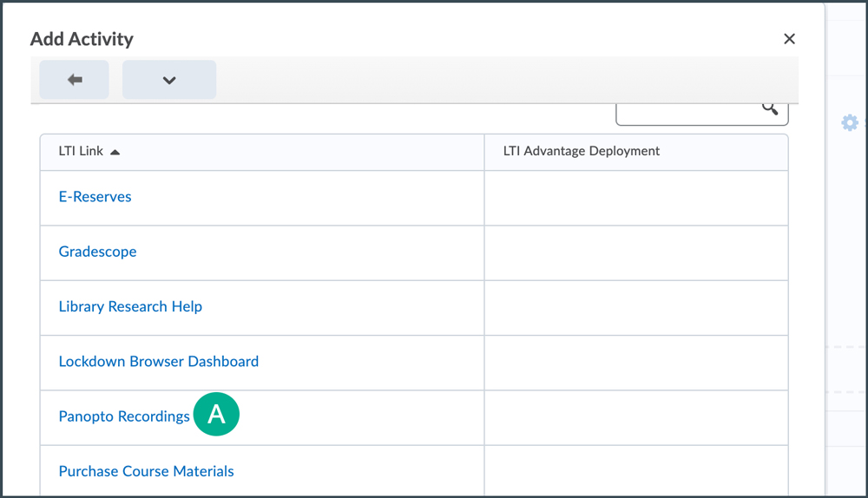The height and width of the screenshot is (498, 868).
Task: Click the LTI Advantage Deployment column header
Action: [582, 151]
